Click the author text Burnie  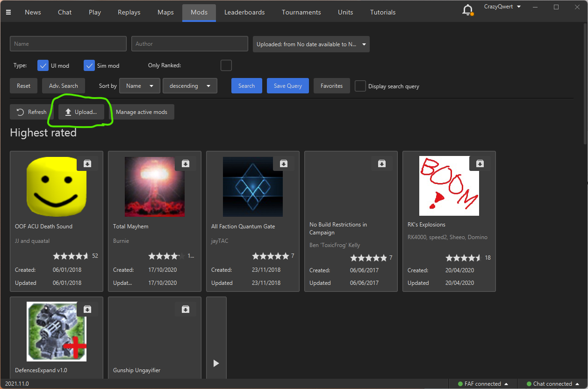point(121,241)
